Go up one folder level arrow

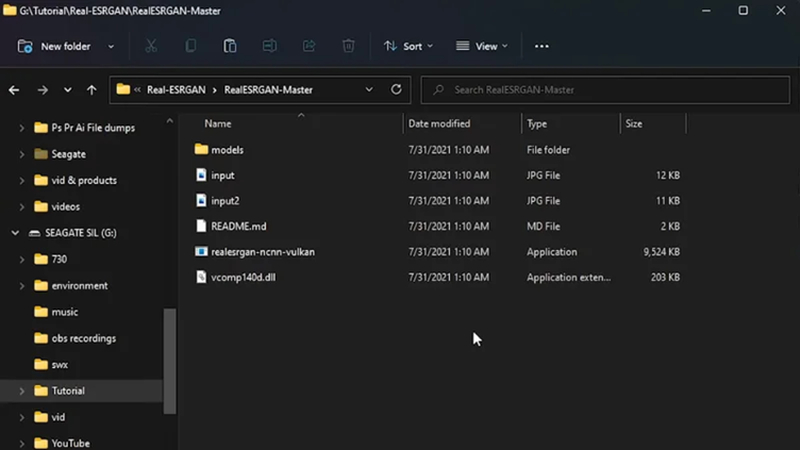91,90
